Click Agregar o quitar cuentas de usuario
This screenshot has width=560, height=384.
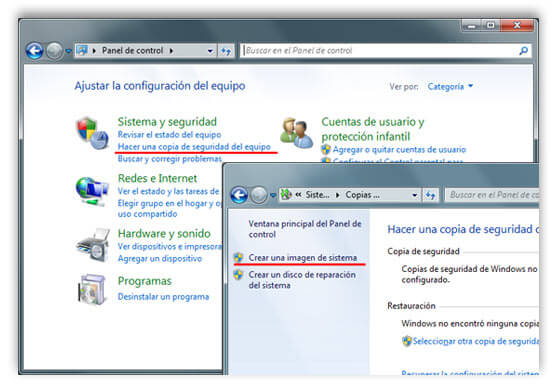(x=399, y=149)
